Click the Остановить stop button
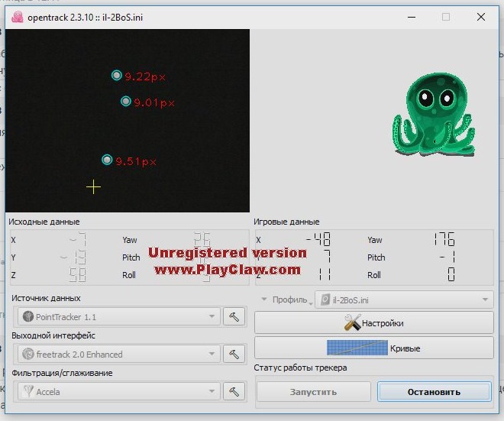 click(x=435, y=392)
